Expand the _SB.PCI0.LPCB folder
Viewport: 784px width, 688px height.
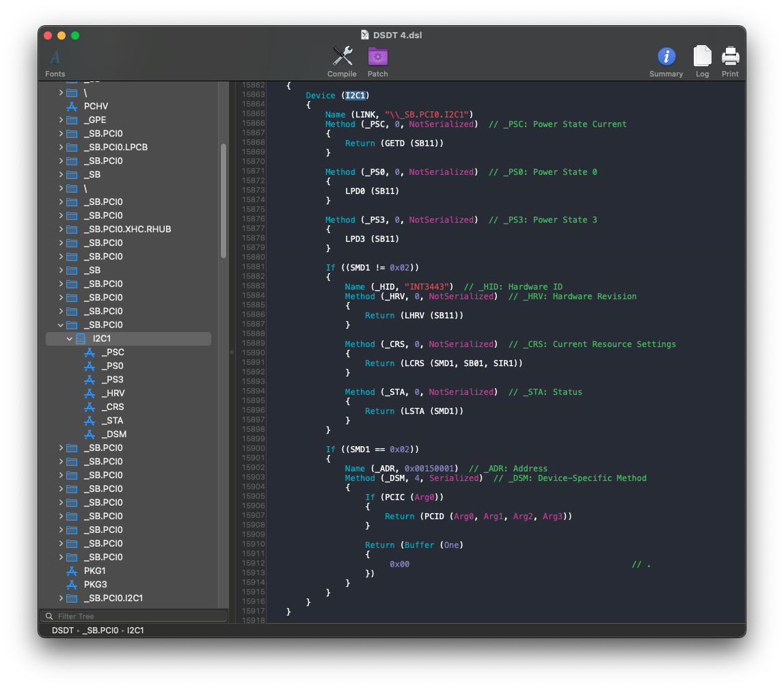coord(61,147)
